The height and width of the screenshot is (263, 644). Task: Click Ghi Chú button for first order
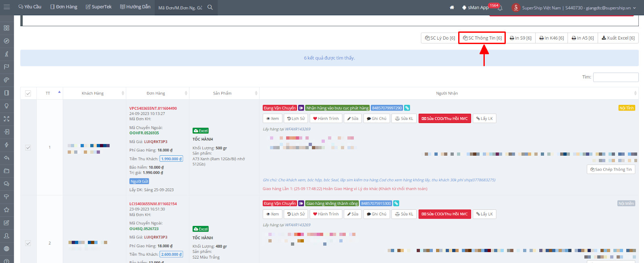[376, 119]
